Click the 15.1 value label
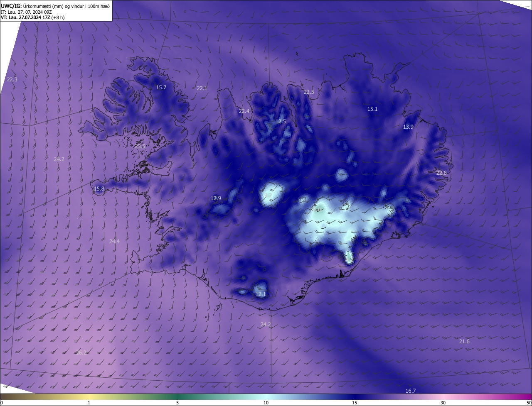The image size is (532, 406). click(372, 109)
